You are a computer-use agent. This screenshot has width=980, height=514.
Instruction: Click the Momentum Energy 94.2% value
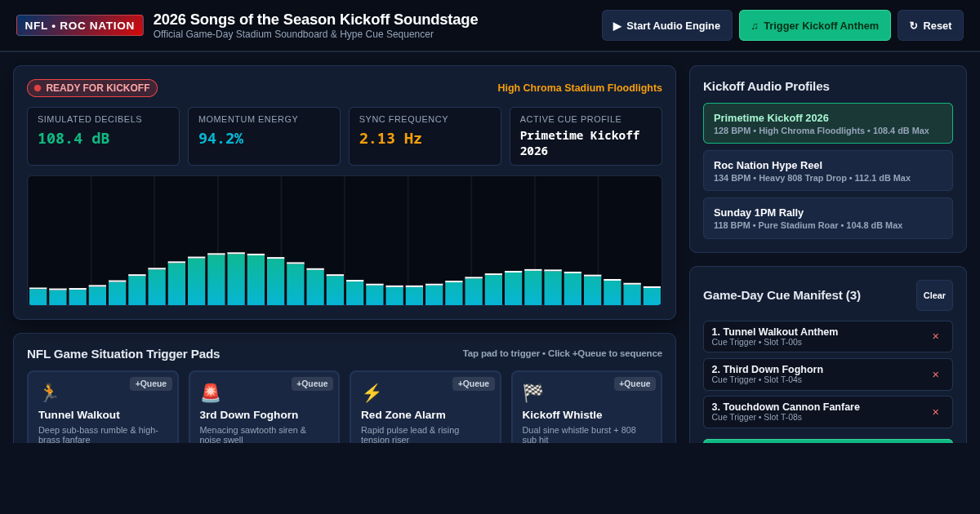pos(220,139)
